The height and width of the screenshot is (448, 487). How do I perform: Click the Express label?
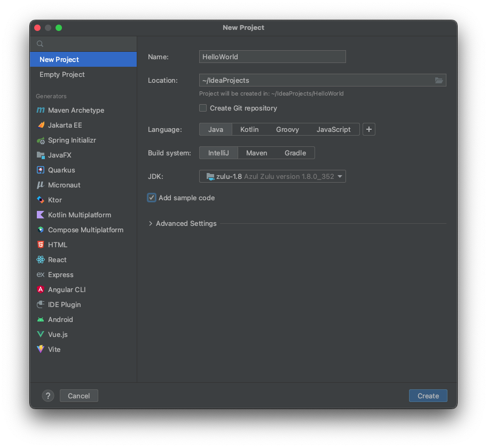[61, 275]
